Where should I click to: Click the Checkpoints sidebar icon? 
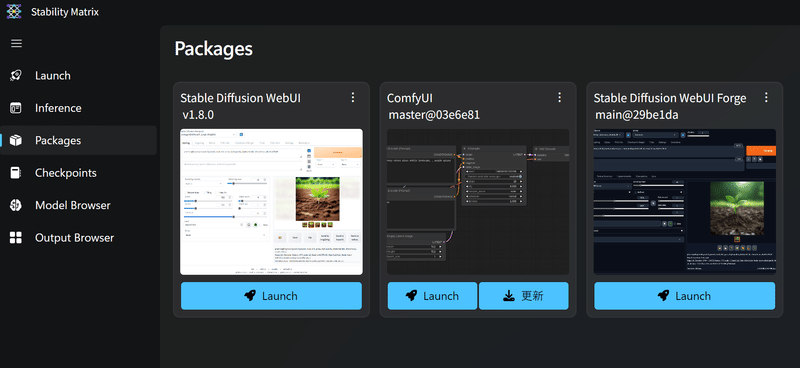point(16,173)
